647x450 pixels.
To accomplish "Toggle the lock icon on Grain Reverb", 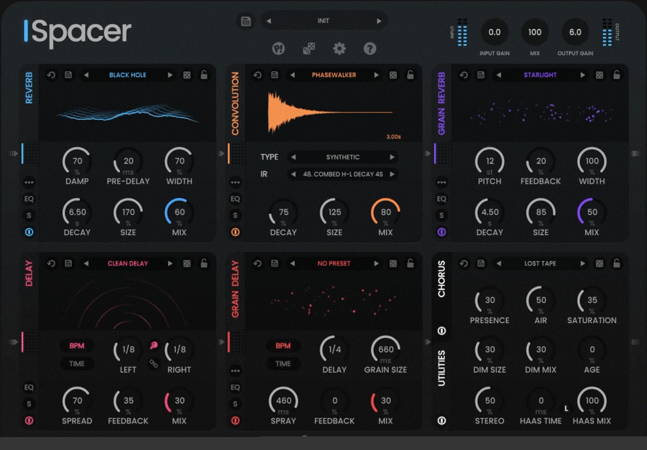I will 615,75.
